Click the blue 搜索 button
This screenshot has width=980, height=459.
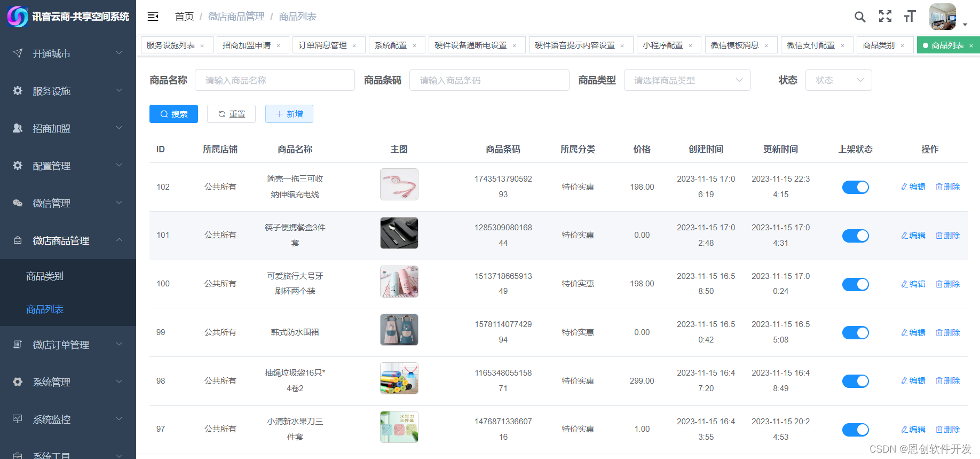(173, 114)
